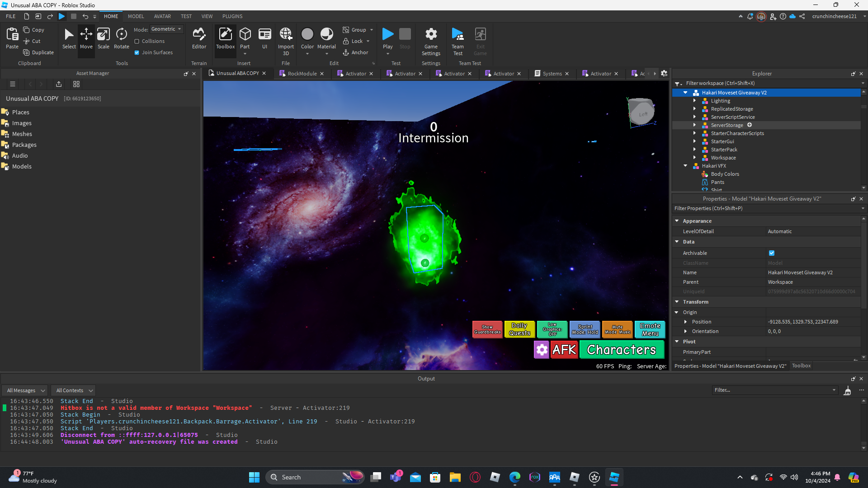868x488 pixels.
Task: Open the VIEW ribbon tab
Action: click(x=207, y=16)
